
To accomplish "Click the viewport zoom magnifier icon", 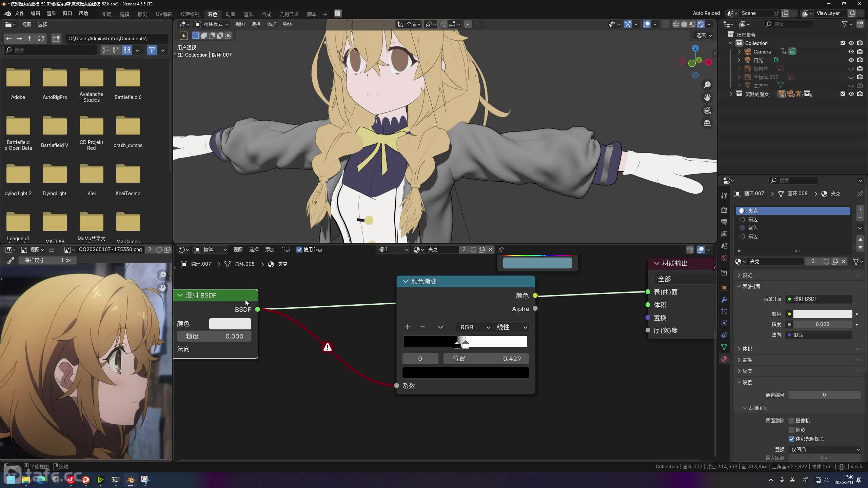I will (707, 85).
